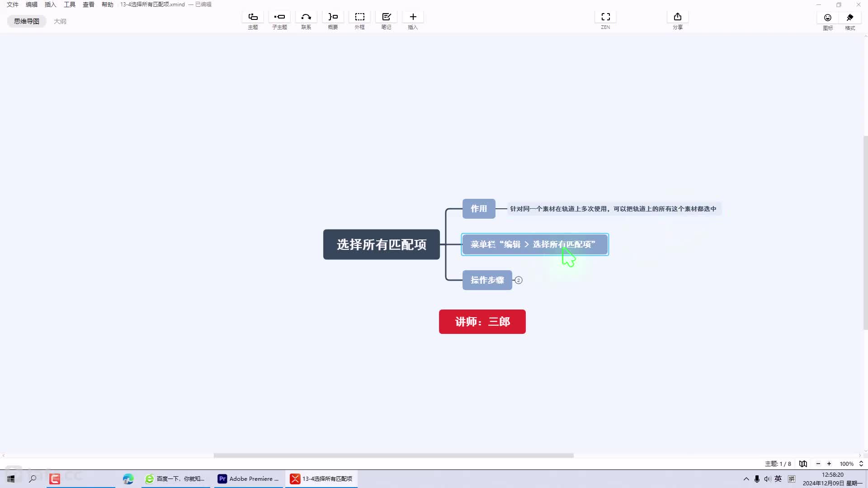Open the Windows Start menu
Image resolution: width=868 pixels, height=488 pixels.
pyautogui.click(x=11, y=479)
